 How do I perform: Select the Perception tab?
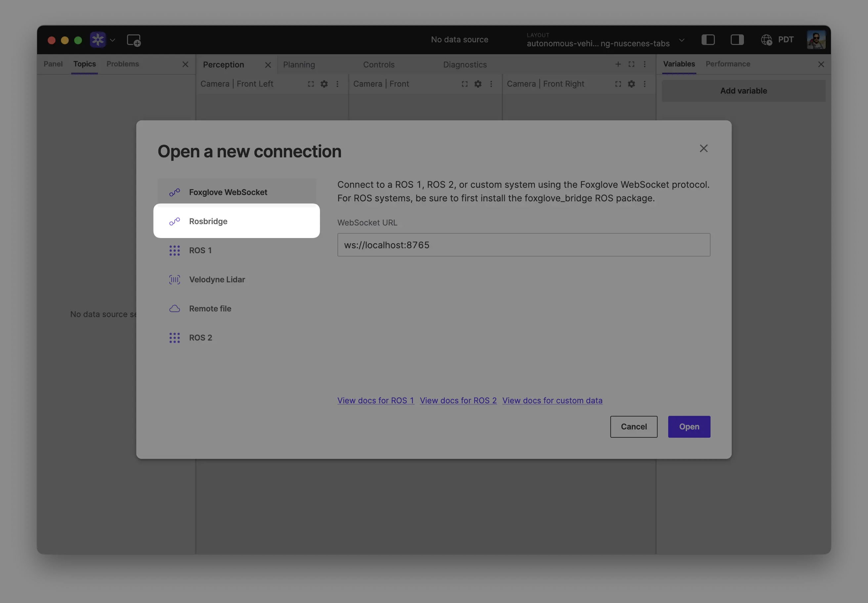coord(223,64)
